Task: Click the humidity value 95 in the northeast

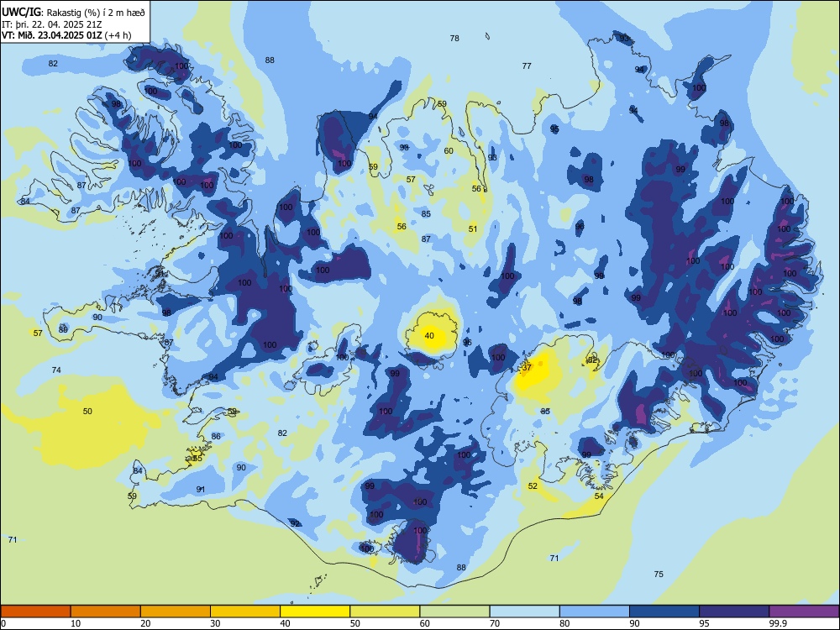Action: (x=554, y=129)
